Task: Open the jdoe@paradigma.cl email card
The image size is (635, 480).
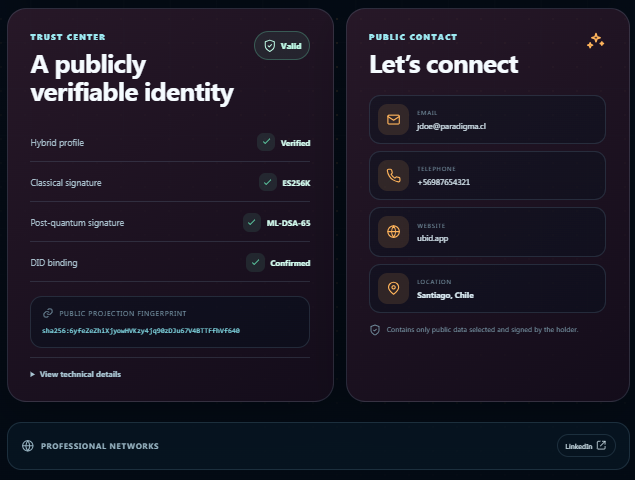Action: (x=487, y=119)
